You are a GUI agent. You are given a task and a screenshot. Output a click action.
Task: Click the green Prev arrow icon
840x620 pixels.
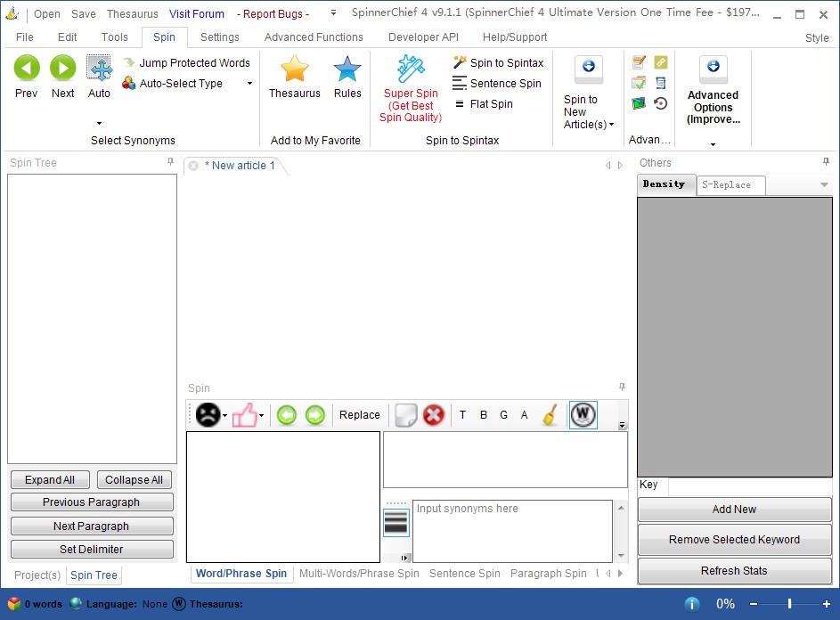(x=27, y=68)
